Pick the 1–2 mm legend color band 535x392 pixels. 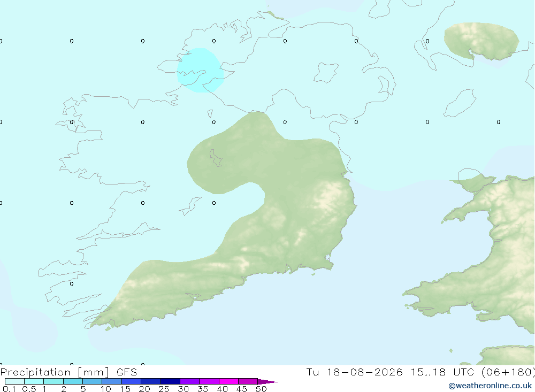tap(53, 381)
